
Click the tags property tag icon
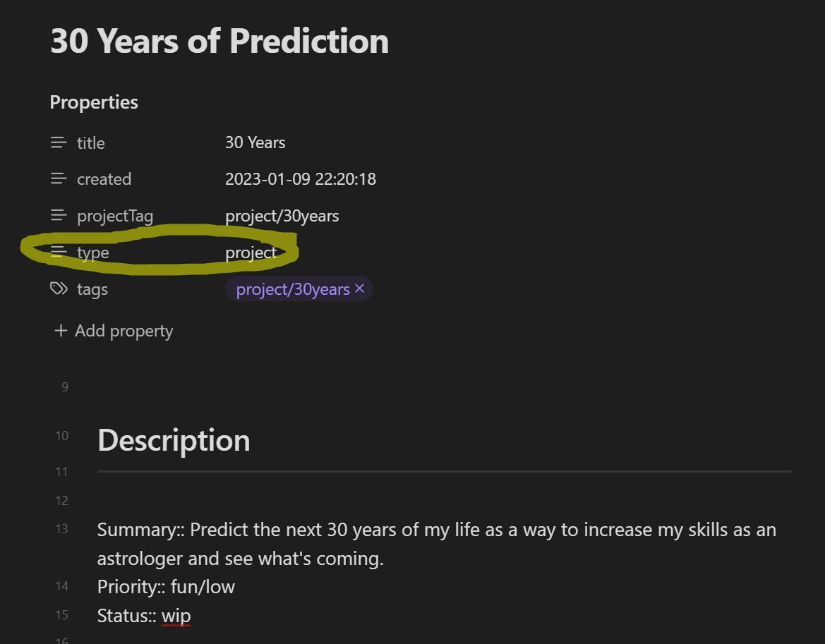point(59,289)
